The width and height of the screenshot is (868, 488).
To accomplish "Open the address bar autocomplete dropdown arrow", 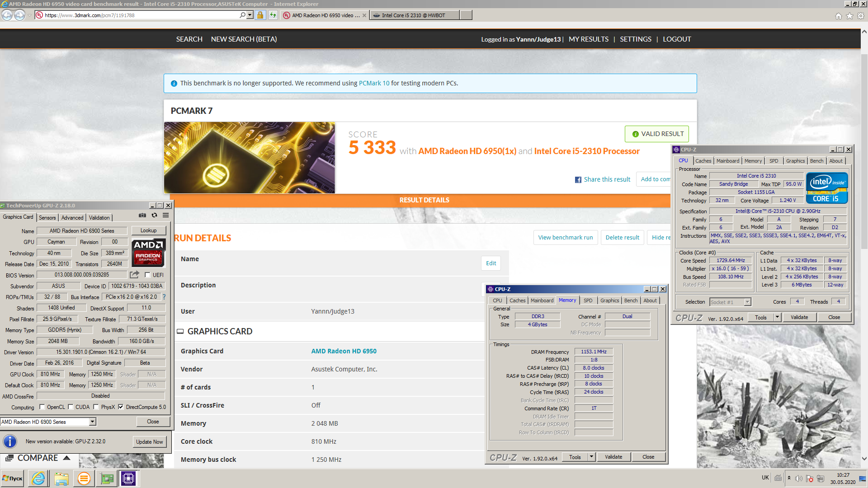I will [x=250, y=15].
